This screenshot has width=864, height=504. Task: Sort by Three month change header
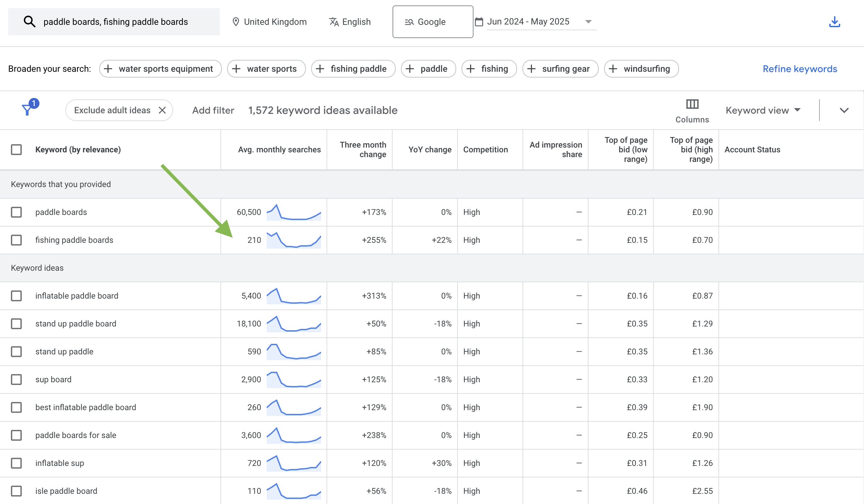point(363,150)
